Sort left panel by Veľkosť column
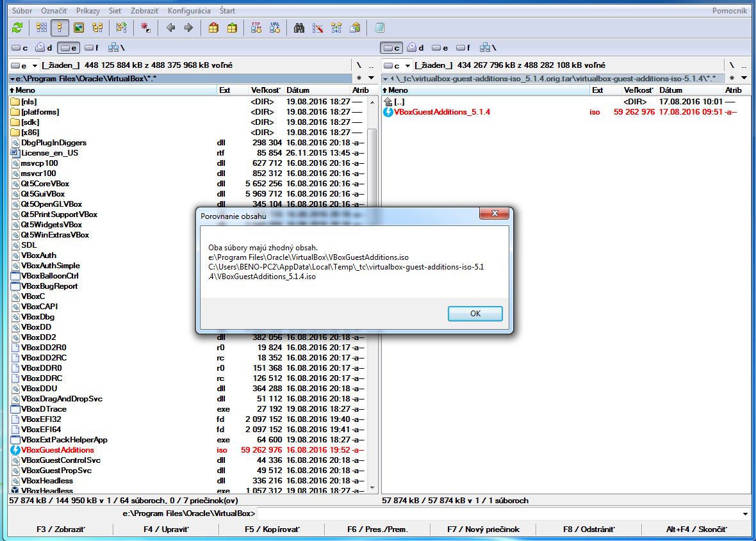Screen dimensions: 756x541 [265, 90]
